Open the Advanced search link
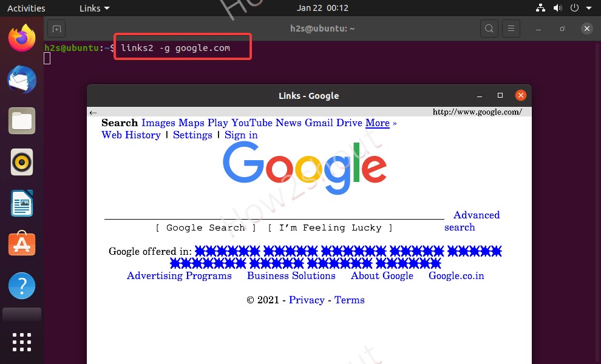 click(477, 215)
